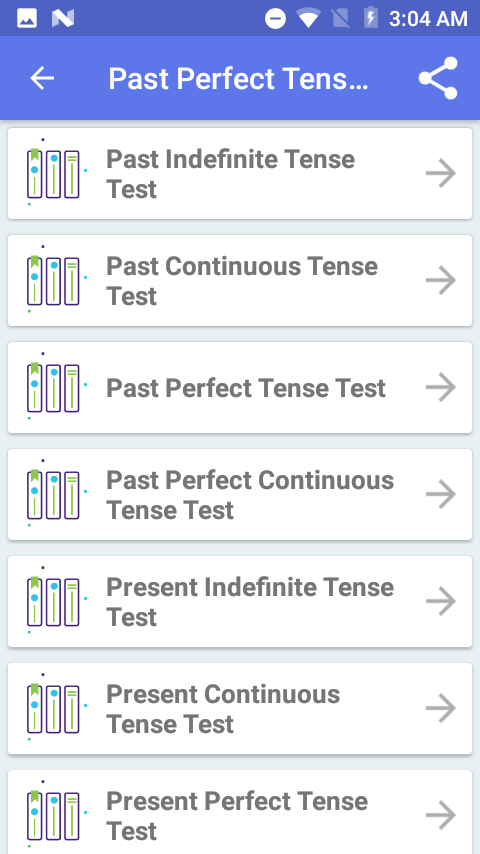This screenshot has width=480, height=854.
Task: Open Present Indefinite Tense Test
Action: tap(240, 602)
